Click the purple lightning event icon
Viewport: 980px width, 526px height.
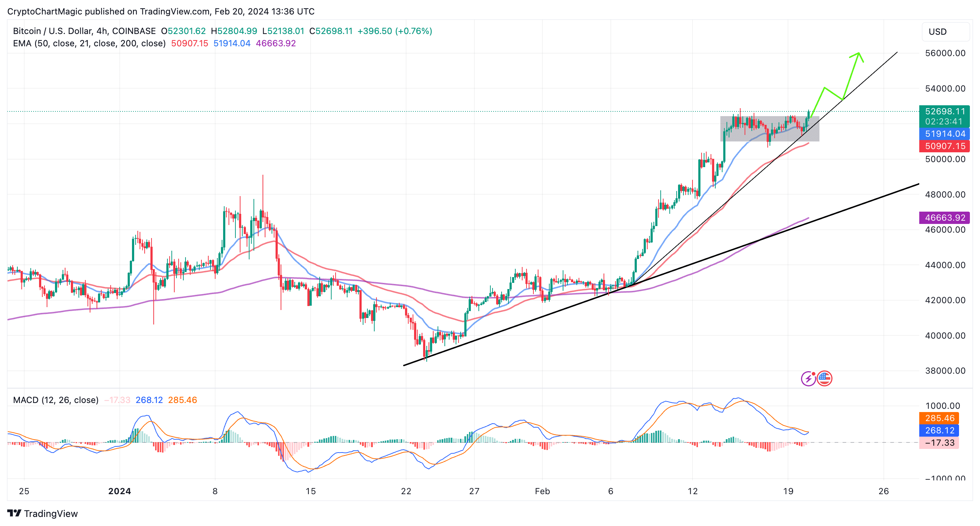(808, 378)
